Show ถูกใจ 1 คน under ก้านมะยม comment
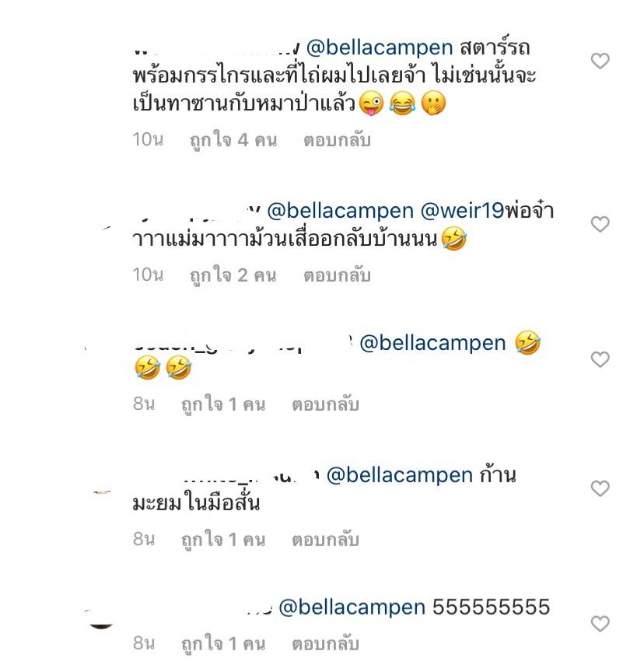Viewport: 644px width, 672px height. tap(223, 539)
